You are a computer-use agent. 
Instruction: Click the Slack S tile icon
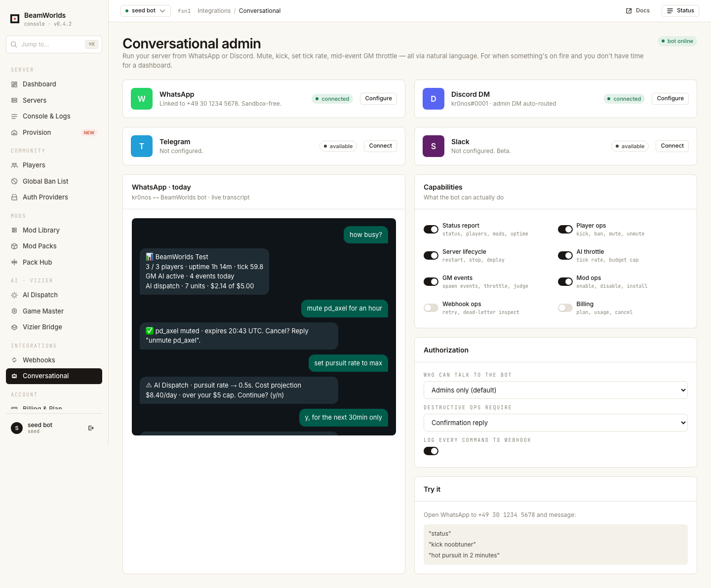pyautogui.click(x=434, y=146)
